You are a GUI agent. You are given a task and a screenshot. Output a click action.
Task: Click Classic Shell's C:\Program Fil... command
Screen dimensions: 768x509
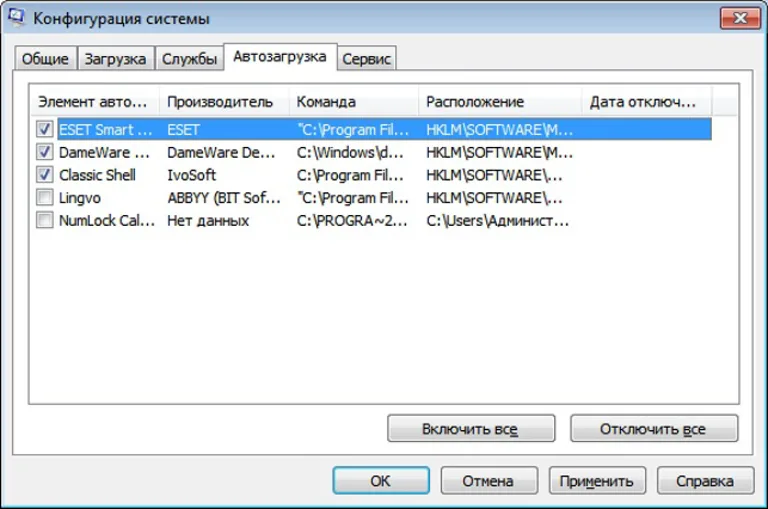click(x=350, y=175)
